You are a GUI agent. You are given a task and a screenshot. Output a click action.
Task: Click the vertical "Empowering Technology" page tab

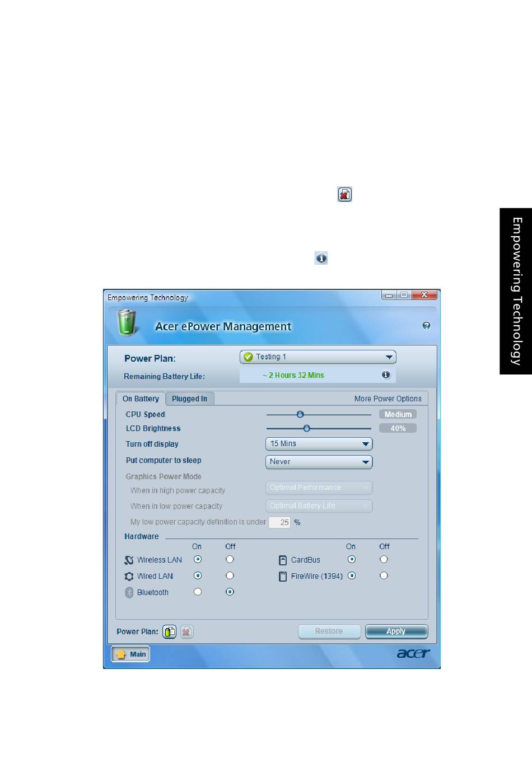[516, 291]
